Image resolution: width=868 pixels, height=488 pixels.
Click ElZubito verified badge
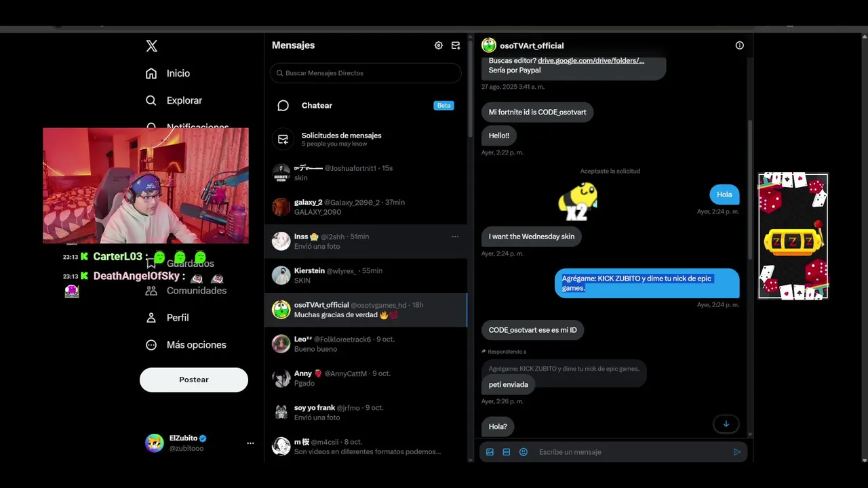[203, 439]
